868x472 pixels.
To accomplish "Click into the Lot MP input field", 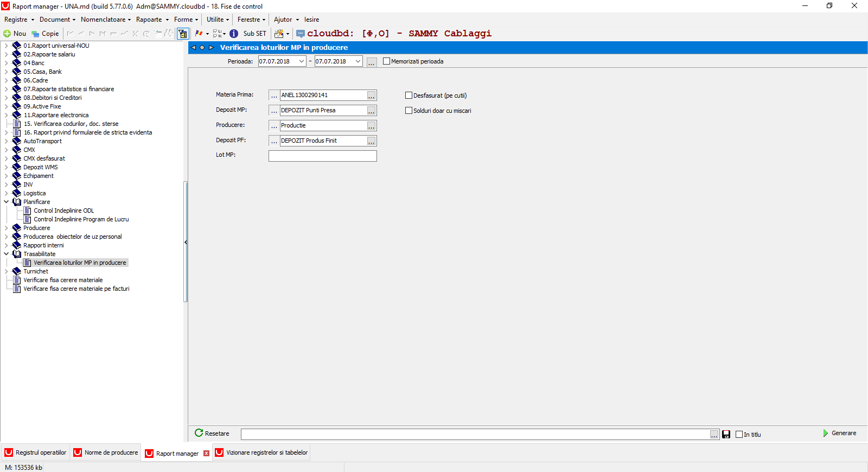I will 323,156.
